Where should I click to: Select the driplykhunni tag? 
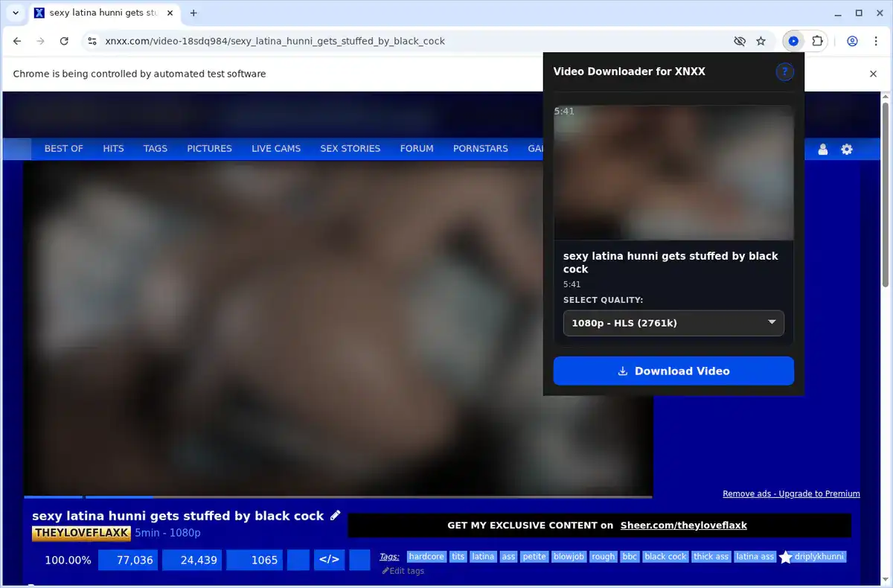[x=819, y=557]
